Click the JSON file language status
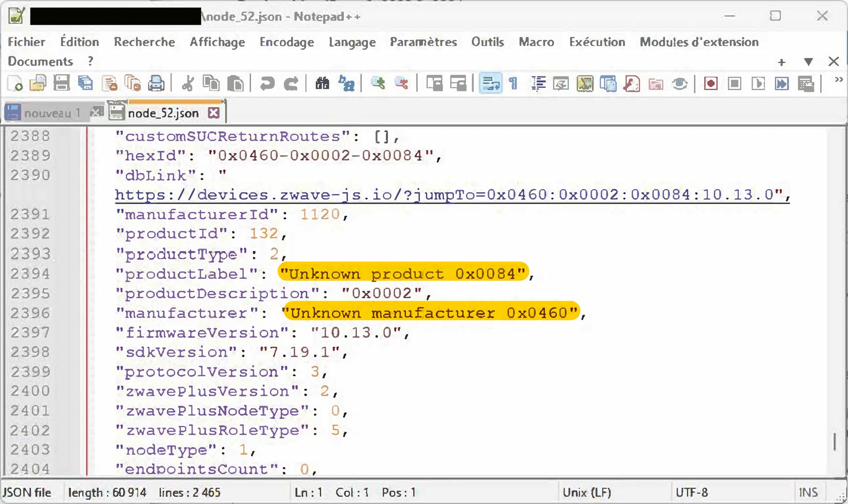This screenshot has height=504, width=848. (27, 493)
